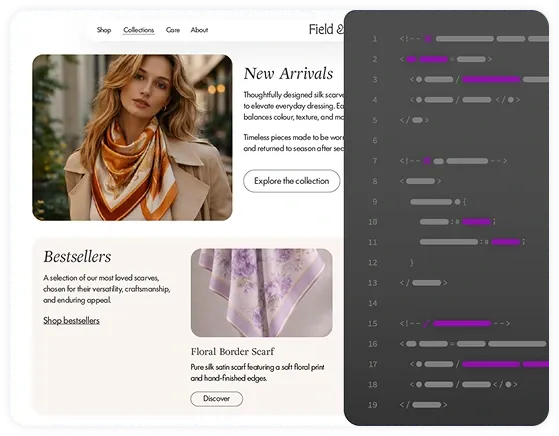Follow the Shop bestsellers link

click(71, 320)
